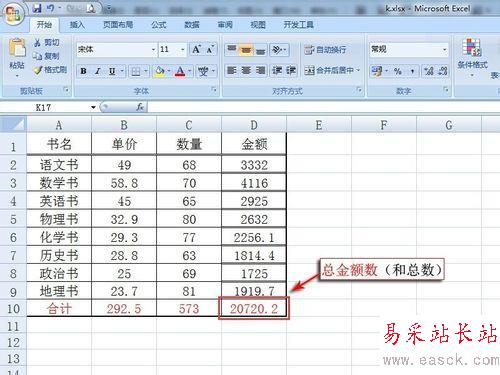Viewport: 500px width, 375px height.
Task: Enable wrap text (自动换行)
Action: coord(325,50)
